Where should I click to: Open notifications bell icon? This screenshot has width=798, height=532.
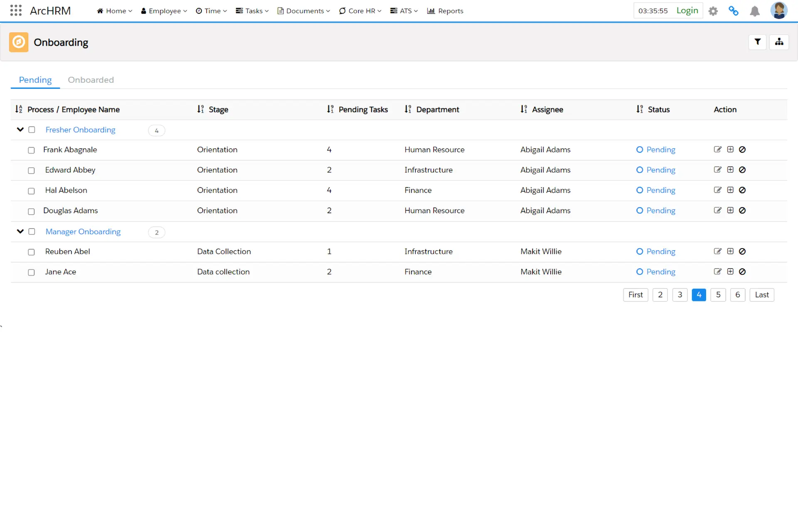(x=755, y=11)
